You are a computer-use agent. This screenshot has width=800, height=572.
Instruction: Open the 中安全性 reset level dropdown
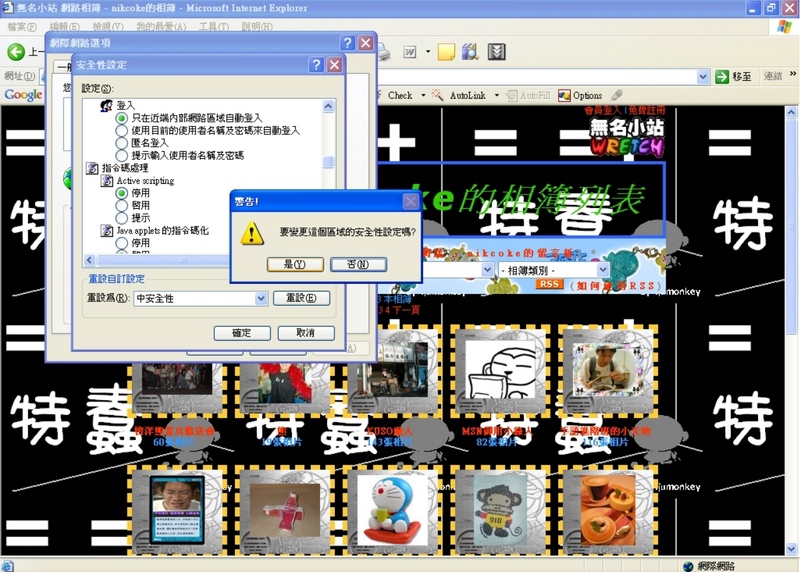coord(261,299)
